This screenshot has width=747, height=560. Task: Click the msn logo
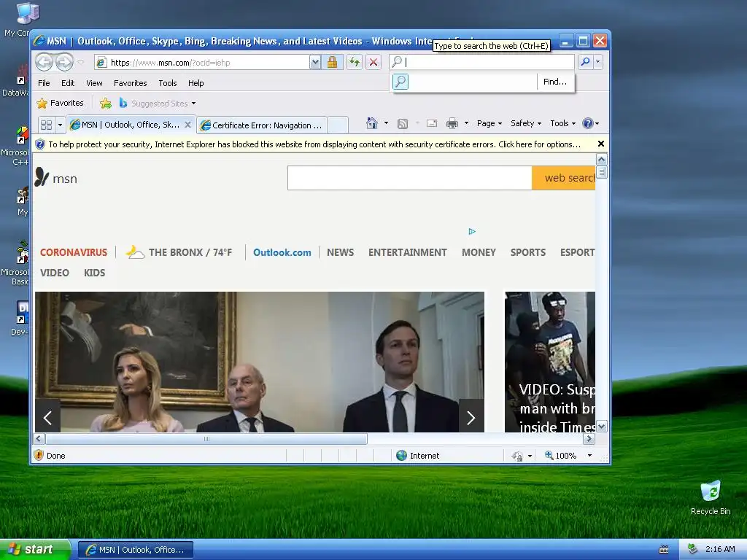coord(56,177)
